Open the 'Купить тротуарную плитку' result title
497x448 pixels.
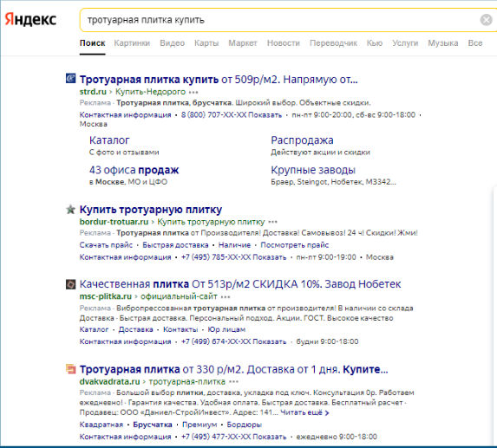pyautogui.click(x=151, y=210)
